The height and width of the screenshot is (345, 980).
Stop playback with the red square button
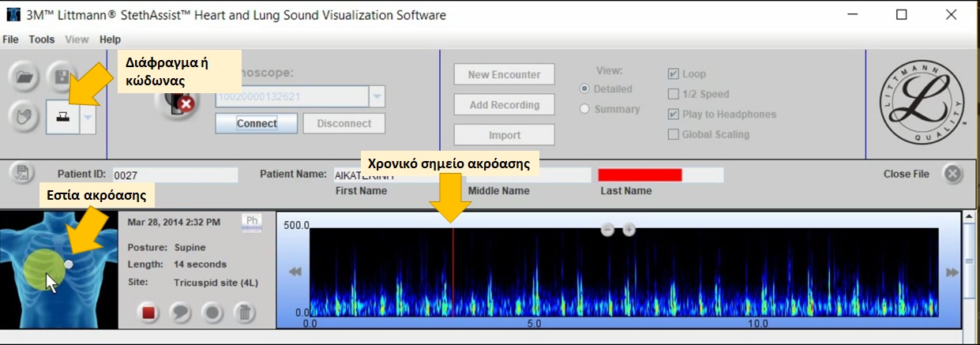click(x=148, y=313)
